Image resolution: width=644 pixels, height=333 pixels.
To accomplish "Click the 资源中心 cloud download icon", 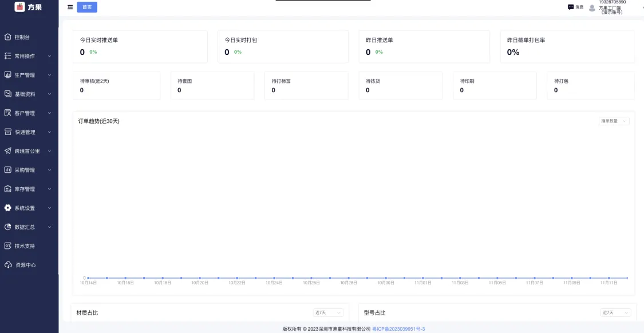I will tap(8, 265).
